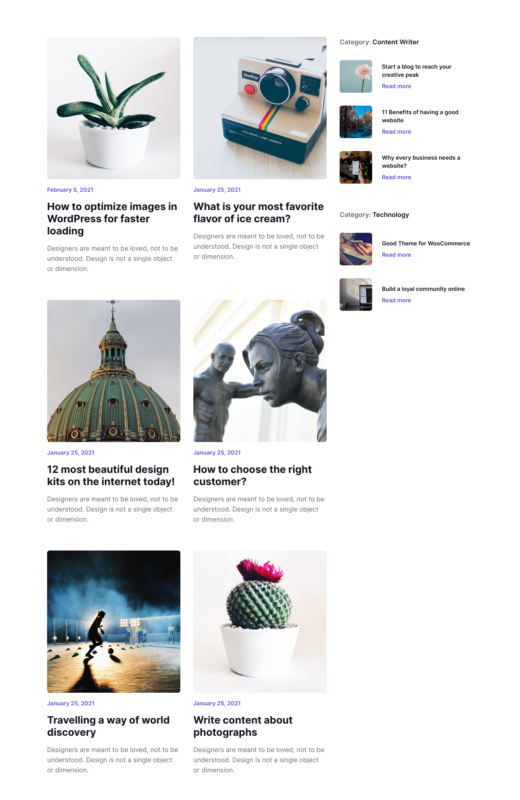Open 'How to choose the right customer?' title
This screenshot has width=520, height=800.
click(252, 476)
